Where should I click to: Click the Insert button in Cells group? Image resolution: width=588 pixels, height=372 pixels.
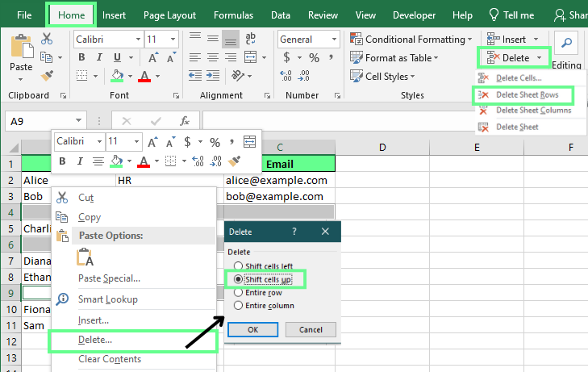click(512, 40)
